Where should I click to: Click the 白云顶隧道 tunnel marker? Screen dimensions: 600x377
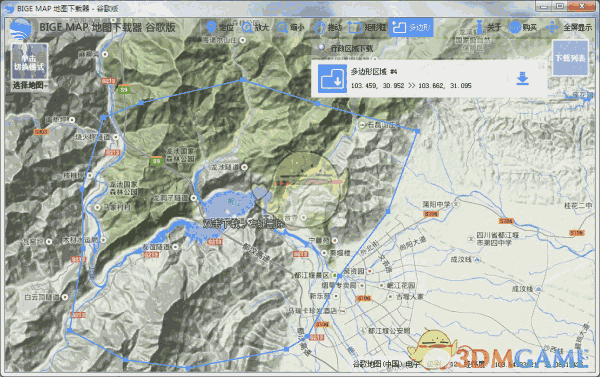(x=65, y=297)
